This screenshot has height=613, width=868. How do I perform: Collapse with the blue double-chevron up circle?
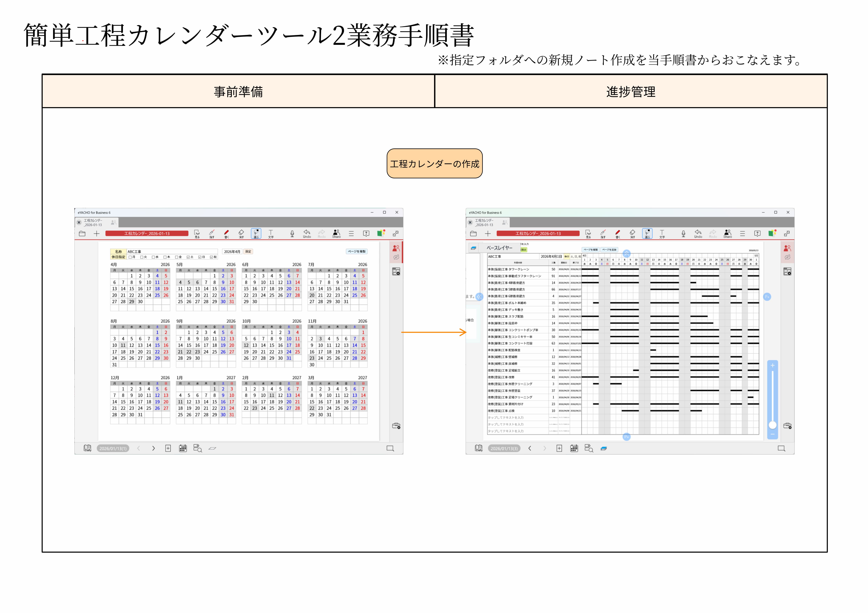point(626,254)
